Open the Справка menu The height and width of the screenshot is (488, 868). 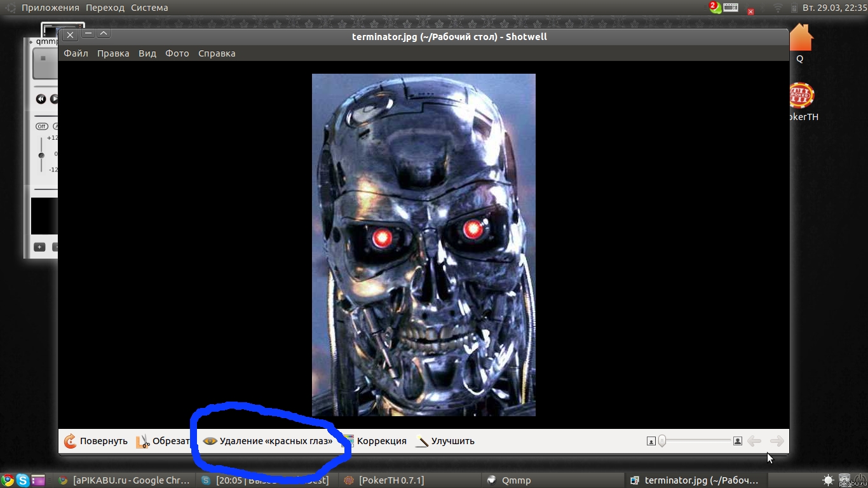217,53
